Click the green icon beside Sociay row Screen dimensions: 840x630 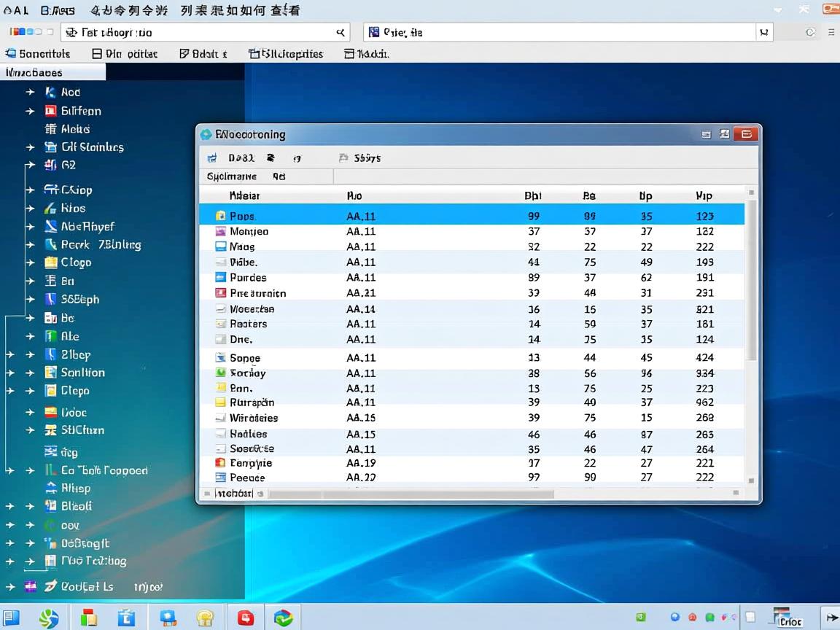tap(221, 373)
